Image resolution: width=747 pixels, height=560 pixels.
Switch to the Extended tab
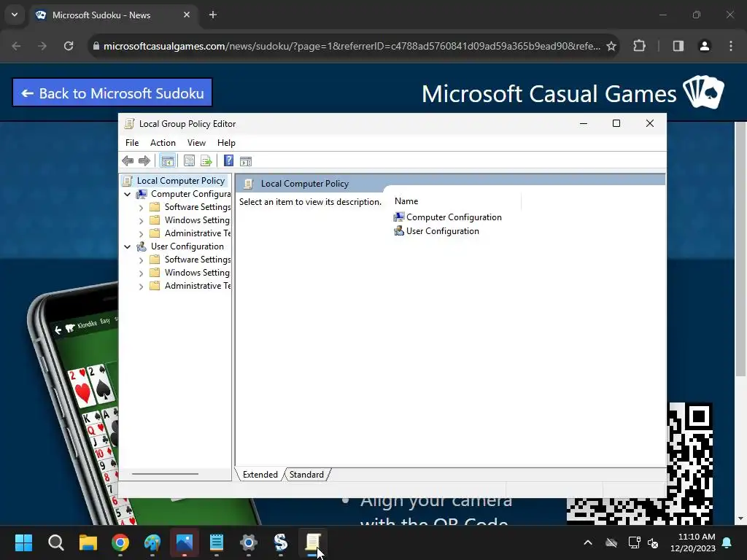260,475
